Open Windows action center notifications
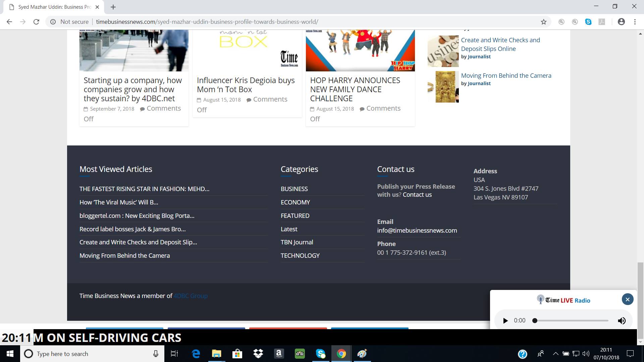The height and width of the screenshot is (362, 644). tap(630, 354)
